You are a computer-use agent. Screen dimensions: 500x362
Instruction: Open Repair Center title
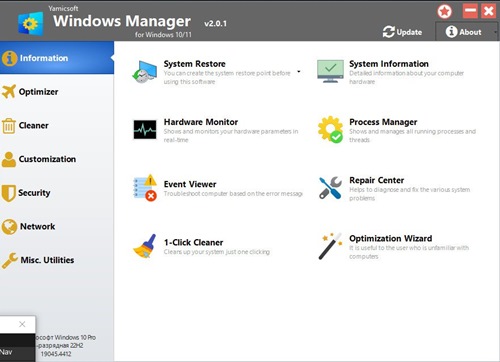(x=377, y=180)
